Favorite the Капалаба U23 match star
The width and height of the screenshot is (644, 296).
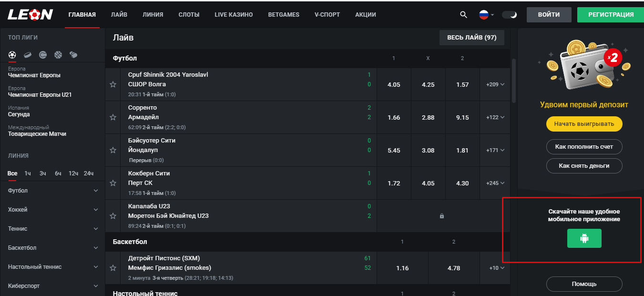click(x=113, y=216)
